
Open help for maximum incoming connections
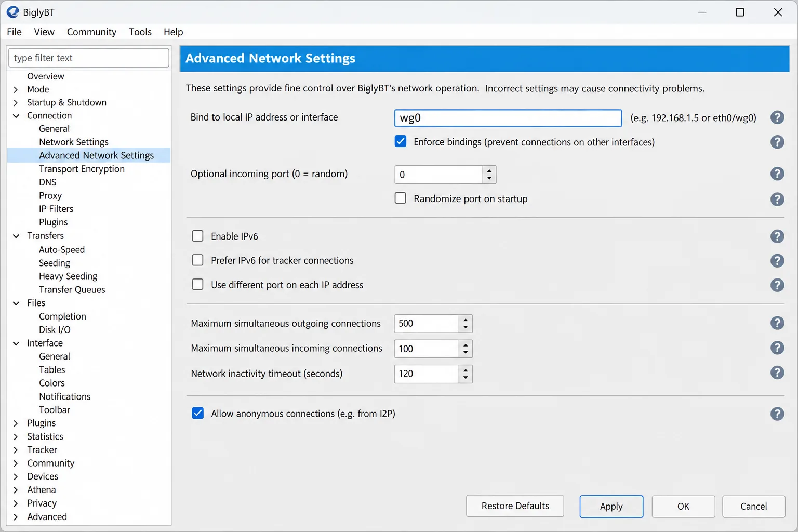click(777, 348)
